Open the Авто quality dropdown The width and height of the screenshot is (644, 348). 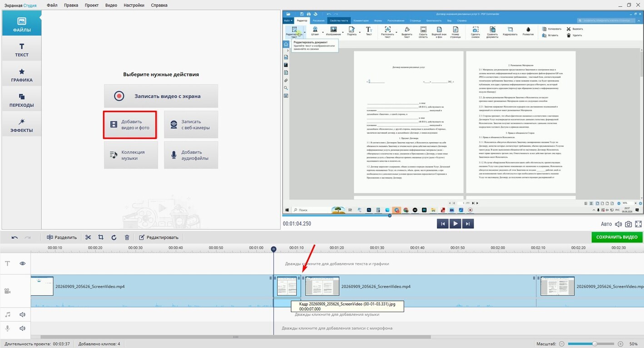coord(606,224)
